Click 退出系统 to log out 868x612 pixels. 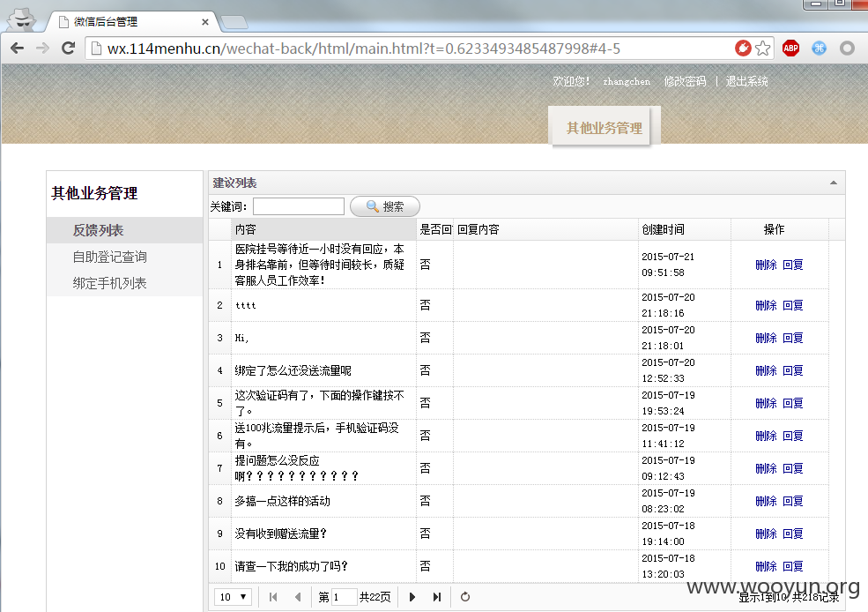pos(746,81)
